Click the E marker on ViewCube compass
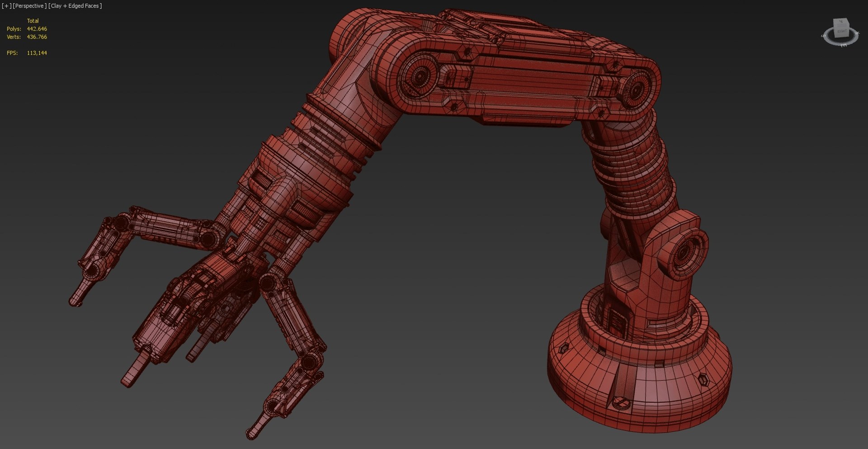Viewport: 868px width, 449px height. coord(844,45)
